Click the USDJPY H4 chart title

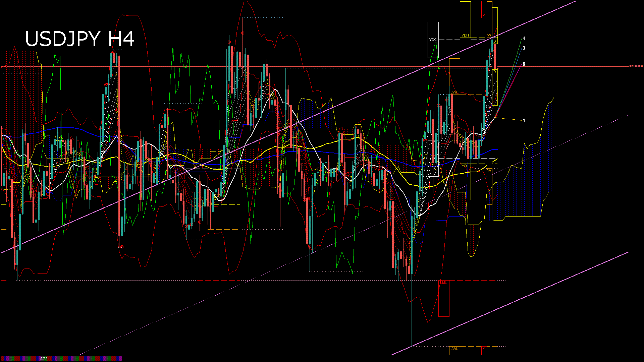pyautogui.click(x=80, y=39)
